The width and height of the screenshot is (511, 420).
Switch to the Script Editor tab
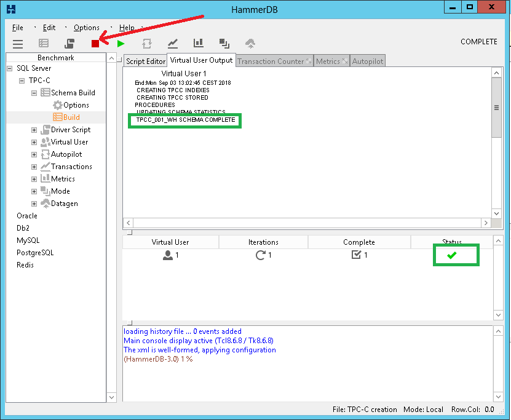[146, 61]
